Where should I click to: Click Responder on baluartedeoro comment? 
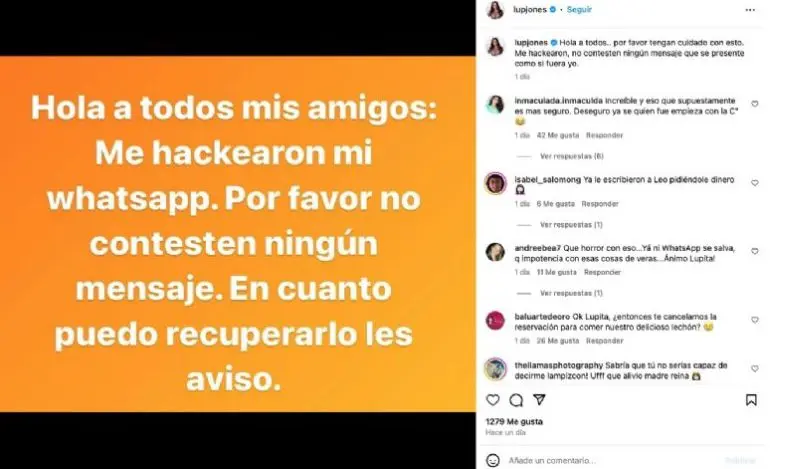pyautogui.click(x=605, y=341)
